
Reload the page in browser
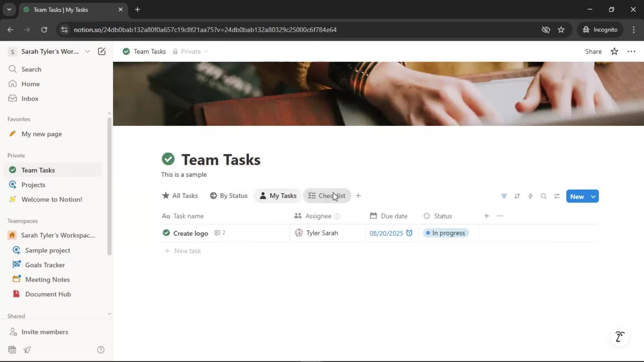pyautogui.click(x=44, y=29)
